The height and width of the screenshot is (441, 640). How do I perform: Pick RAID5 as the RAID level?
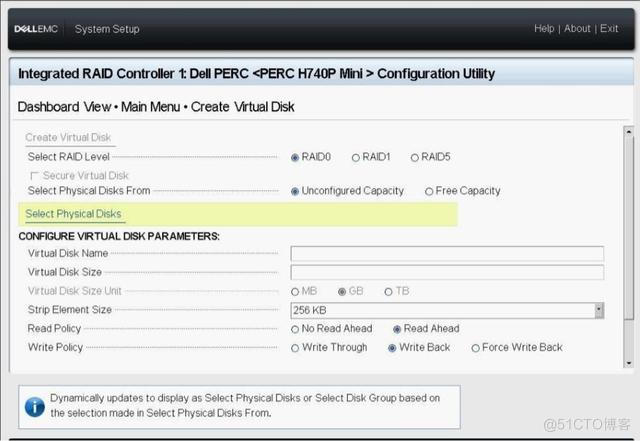pyautogui.click(x=414, y=157)
